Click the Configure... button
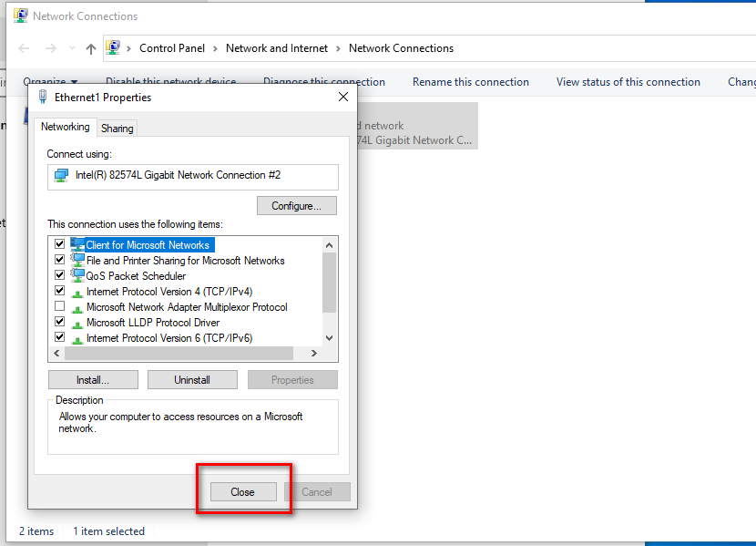Image resolution: width=756 pixels, height=546 pixels. click(297, 206)
